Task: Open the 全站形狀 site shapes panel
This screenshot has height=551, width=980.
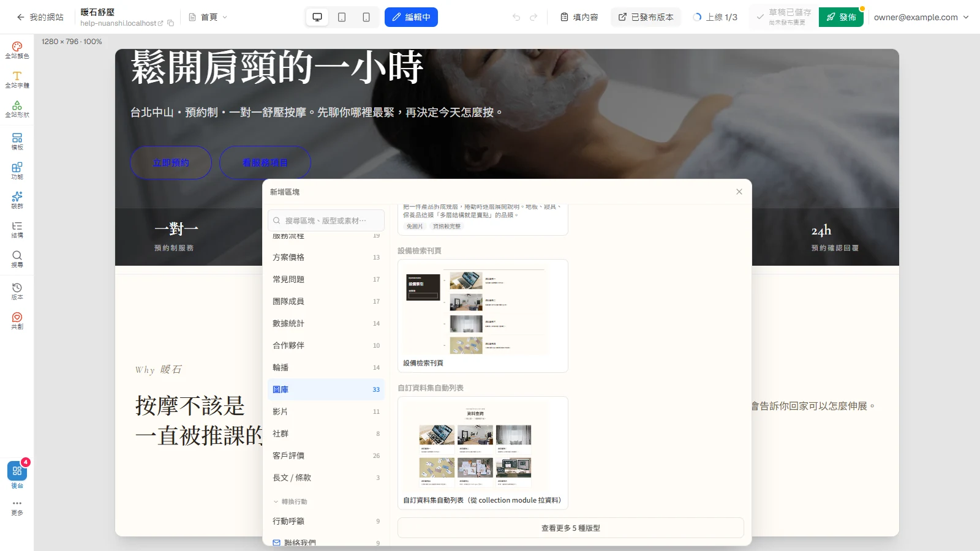Action: tap(17, 109)
